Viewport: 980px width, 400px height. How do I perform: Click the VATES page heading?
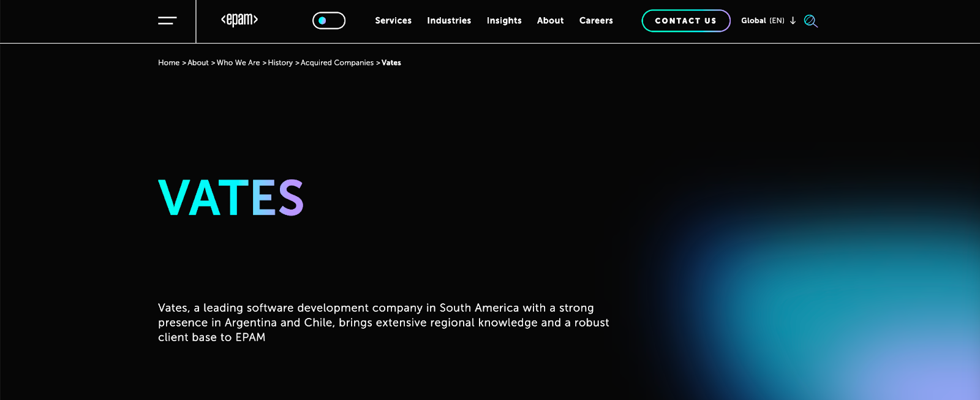[231, 198]
